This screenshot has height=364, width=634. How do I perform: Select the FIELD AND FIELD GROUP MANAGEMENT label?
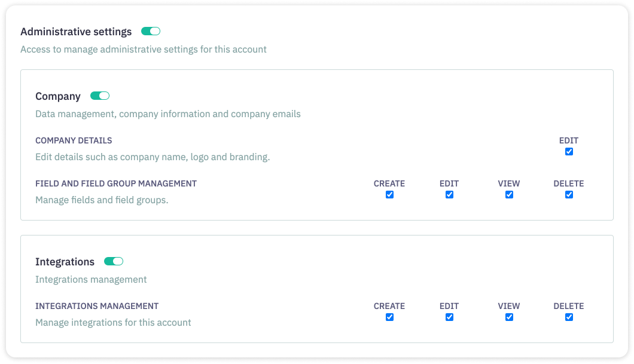coord(116,183)
